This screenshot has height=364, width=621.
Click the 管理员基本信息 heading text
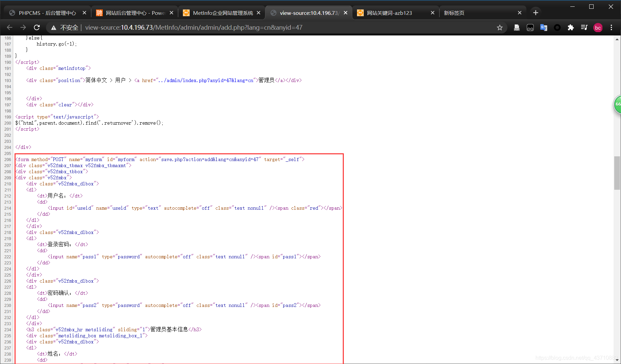tap(169, 330)
